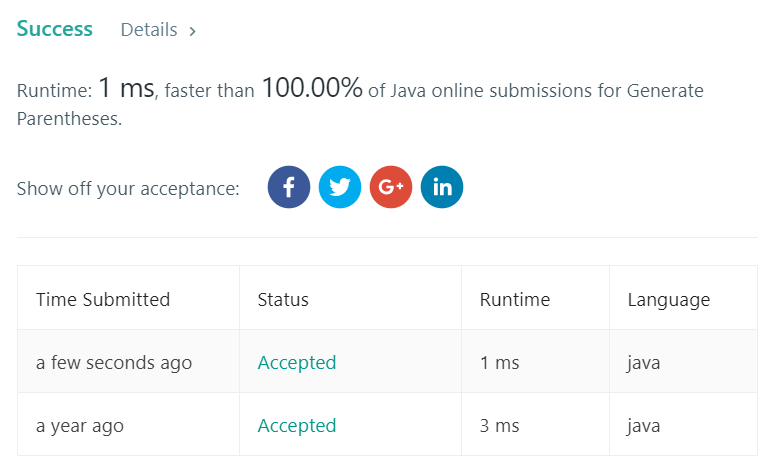766x464 pixels.
Task: Click 'java' in the a year ago row
Action: (x=644, y=426)
